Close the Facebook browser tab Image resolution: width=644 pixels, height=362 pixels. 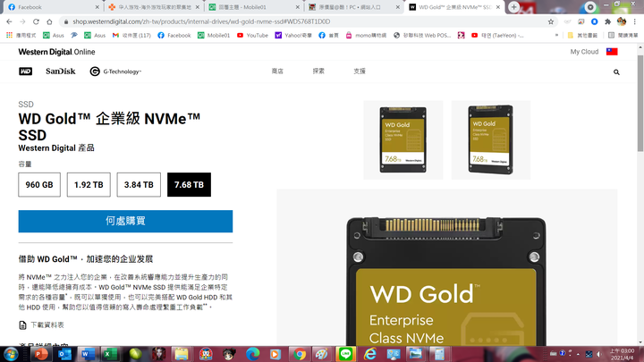97,7
